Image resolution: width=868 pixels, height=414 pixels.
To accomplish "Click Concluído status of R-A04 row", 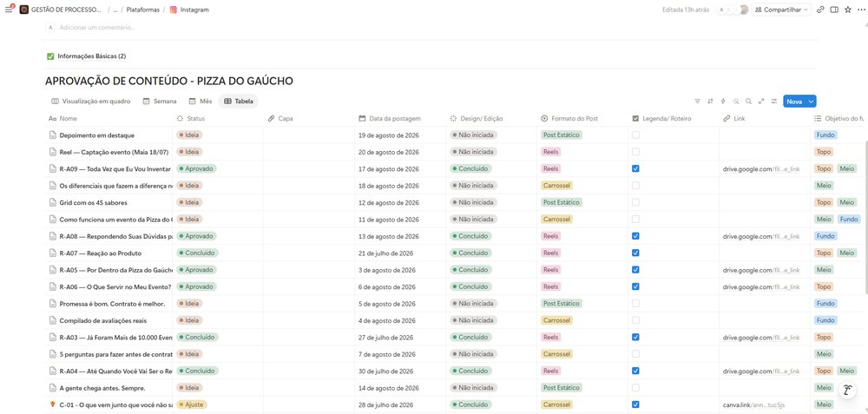I will pyautogui.click(x=197, y=371).
